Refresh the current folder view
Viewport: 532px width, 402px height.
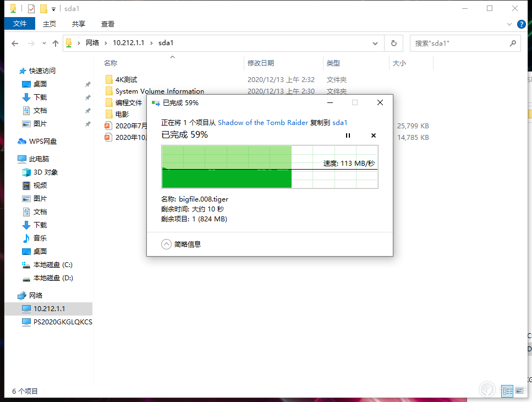click(x=393, y=43)
